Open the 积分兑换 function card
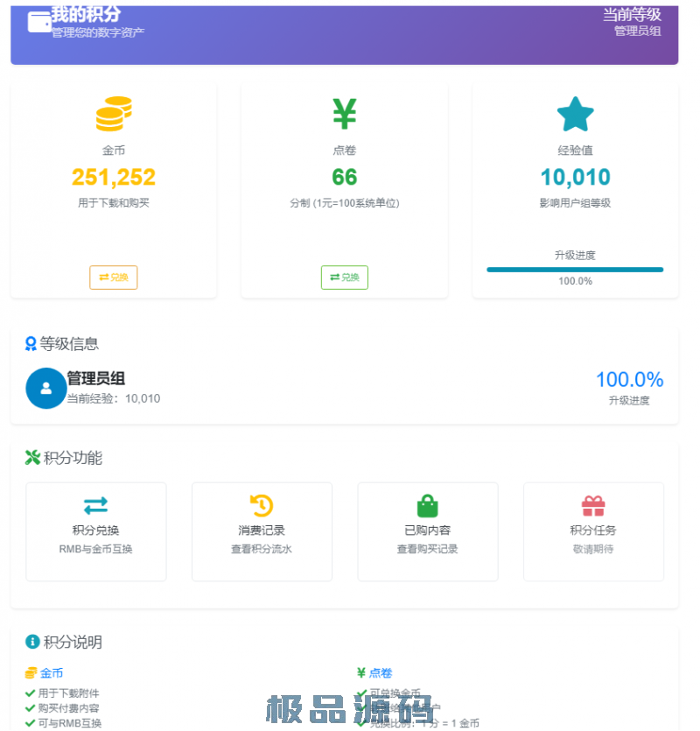 click(95, 531)
